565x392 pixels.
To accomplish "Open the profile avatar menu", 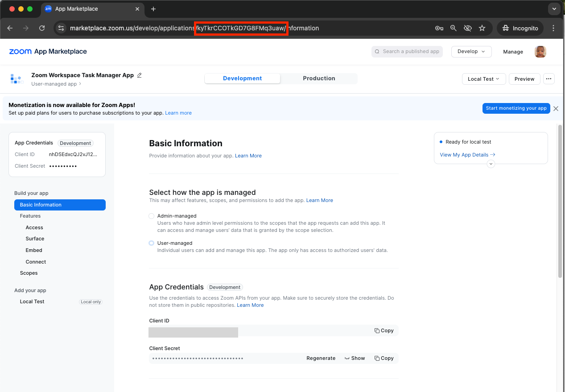I will pos(540,51).
